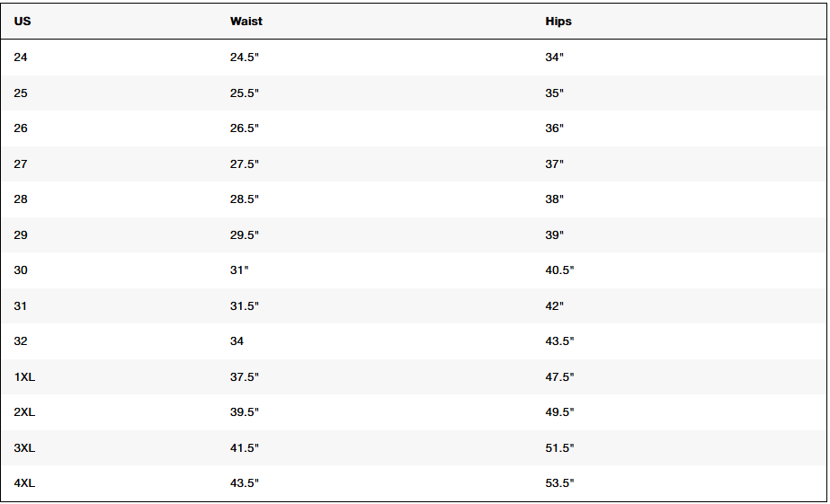Viewport: 830px width, 504px height.
Task: Click the Hips column header
Action: [558, 22]
